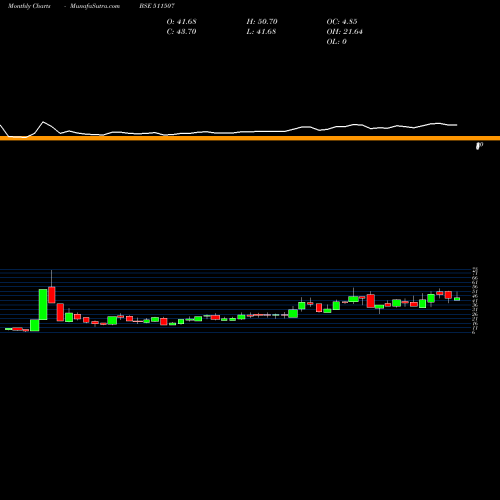The height and width of the screenshot is (500, 500).
Task: Click the last green candle on the chart
Action: pos(457,299)
